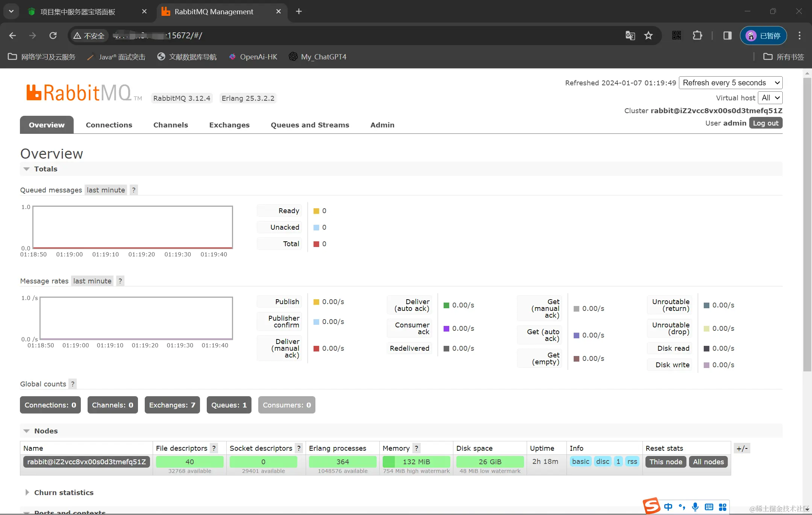Open the browser extensions puzzle icon
The image size is (812, 515).
tap(697, 35)
